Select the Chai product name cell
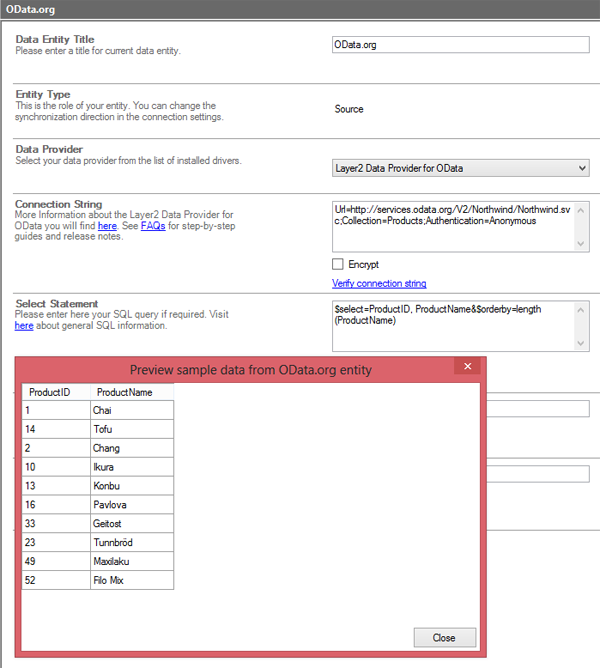 click(131, 410)
